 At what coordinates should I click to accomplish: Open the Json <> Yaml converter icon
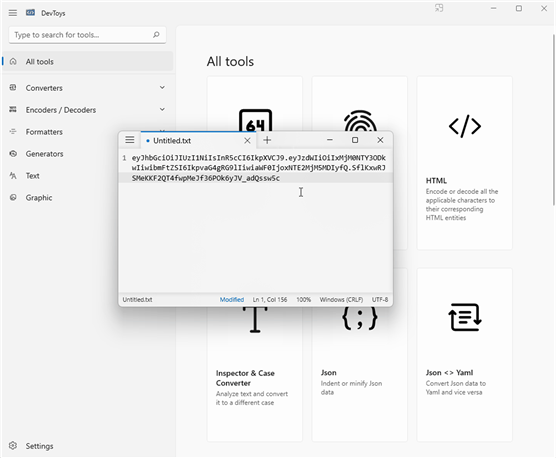point(465,317)
